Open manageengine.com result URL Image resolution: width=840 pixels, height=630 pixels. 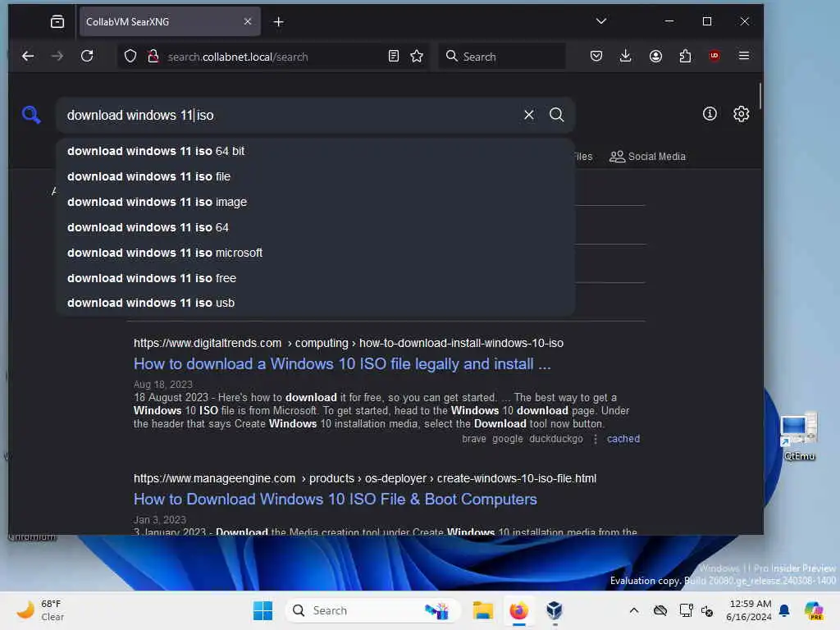point(365,478)
